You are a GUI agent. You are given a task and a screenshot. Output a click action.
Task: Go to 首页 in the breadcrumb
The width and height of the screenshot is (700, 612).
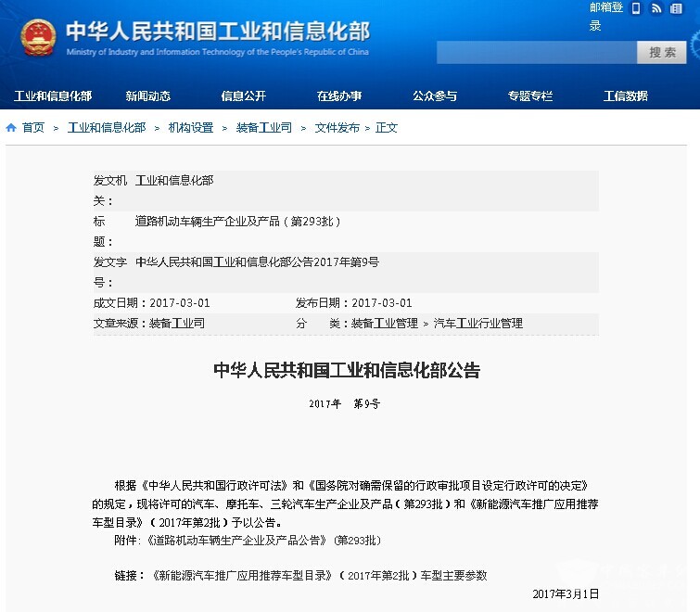(x=33, y=128)
